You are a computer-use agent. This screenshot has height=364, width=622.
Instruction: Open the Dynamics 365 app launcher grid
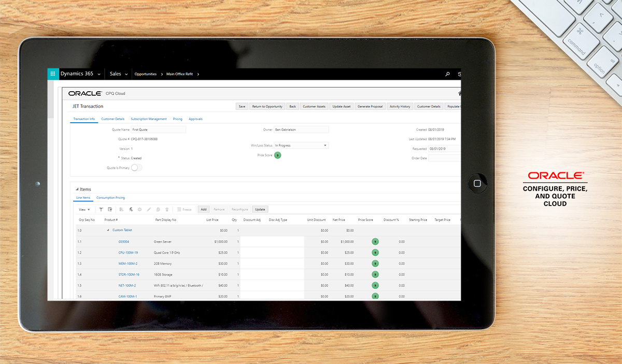point(52,74)
